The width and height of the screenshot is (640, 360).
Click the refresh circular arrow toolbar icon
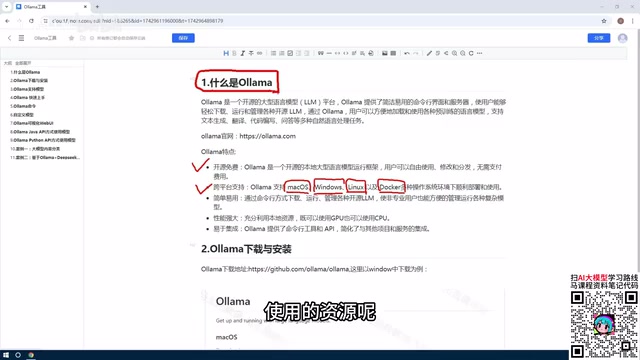pyautogui.click(x=471, y=53)
